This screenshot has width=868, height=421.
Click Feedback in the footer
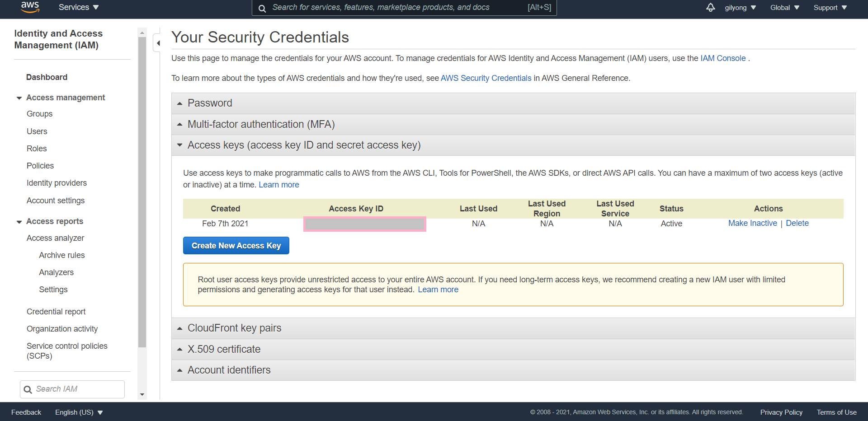pyautogui.click(x=26, y=412)
